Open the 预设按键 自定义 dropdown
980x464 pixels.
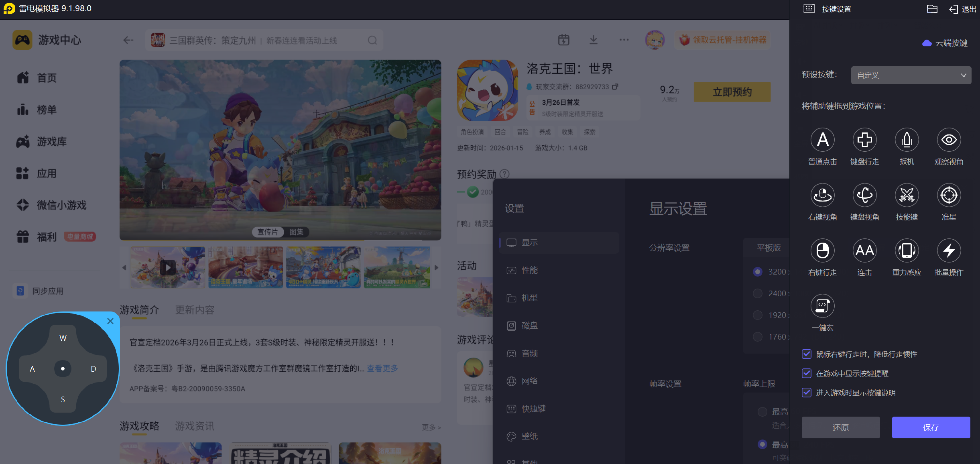point(911,75)
